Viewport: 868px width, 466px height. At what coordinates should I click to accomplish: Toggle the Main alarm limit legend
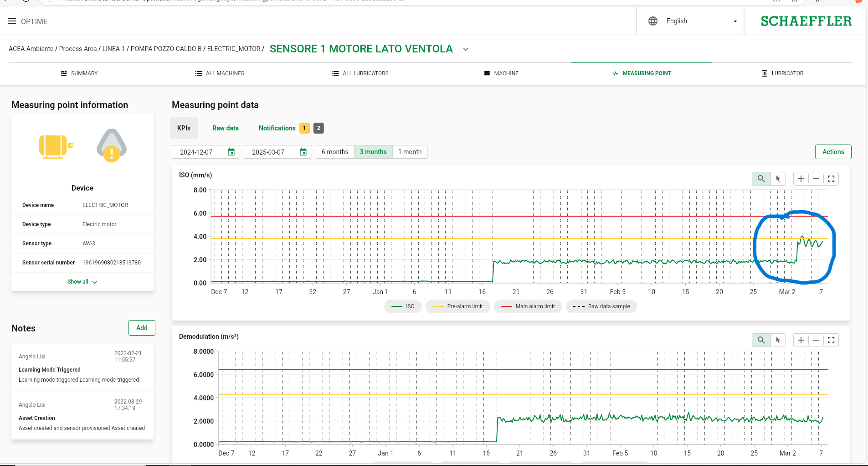528,306
